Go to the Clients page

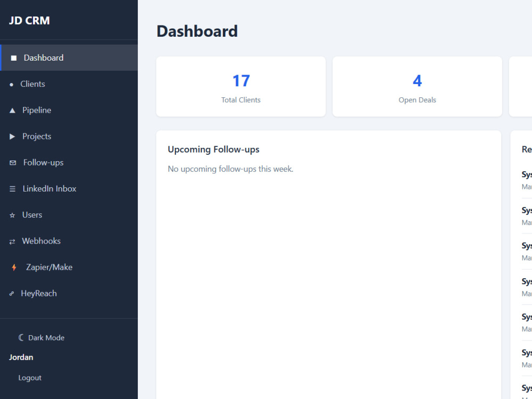pyautogui.click(x=69, y=84)
